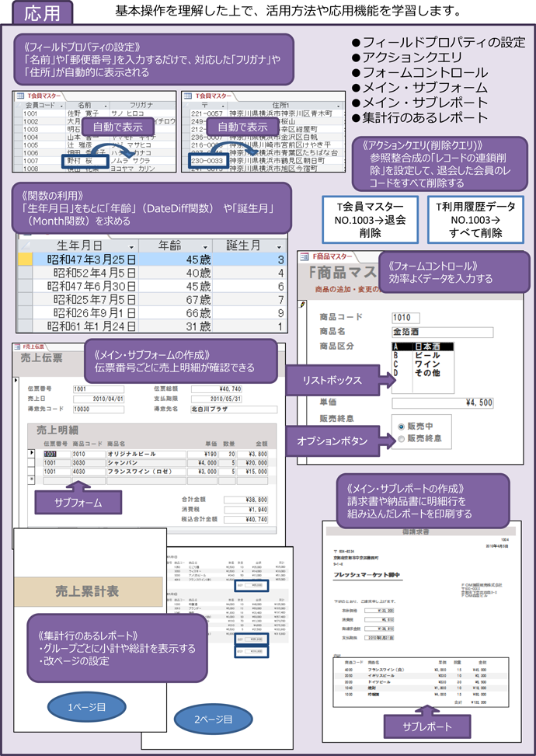
Task: Click the table icon on right T会員マスター tab
Action: 189,92
